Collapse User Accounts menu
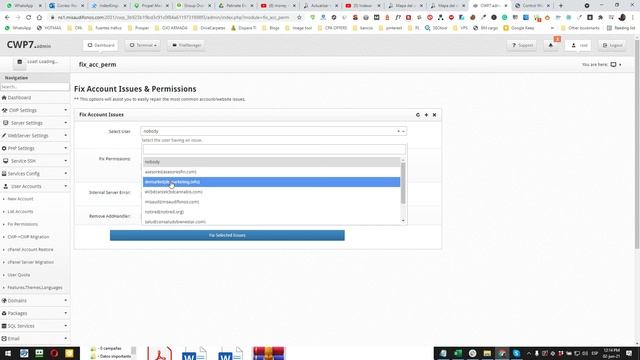Image resolution: width=640 pixels, height=360 pixels. tap(35, 186)
